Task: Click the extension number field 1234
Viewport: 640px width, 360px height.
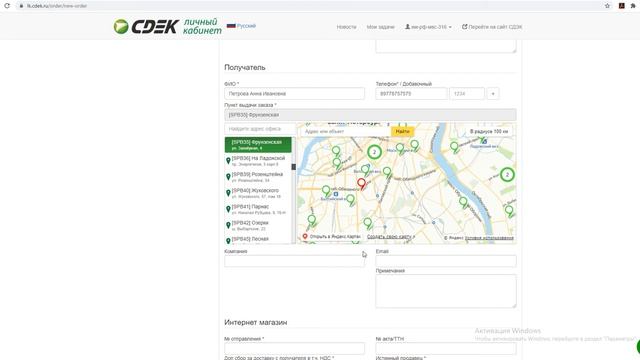Action: pyautogui.click(x=467, y=93)
